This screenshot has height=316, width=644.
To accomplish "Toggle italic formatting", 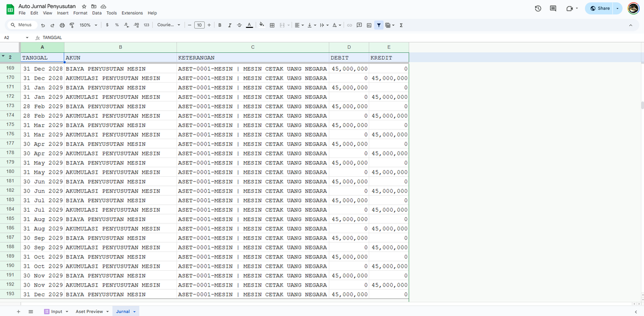I will (230, 25).
